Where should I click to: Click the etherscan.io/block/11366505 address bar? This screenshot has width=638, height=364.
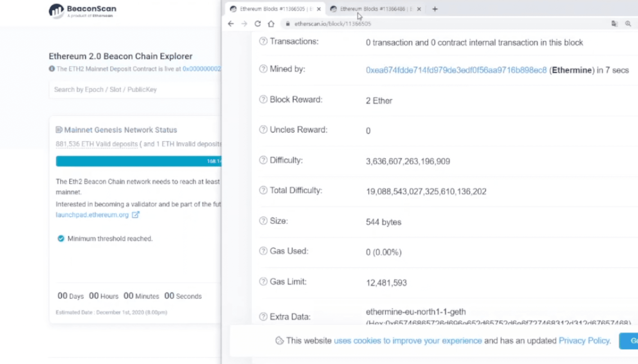pyautogui.click(x=445, y=24)
